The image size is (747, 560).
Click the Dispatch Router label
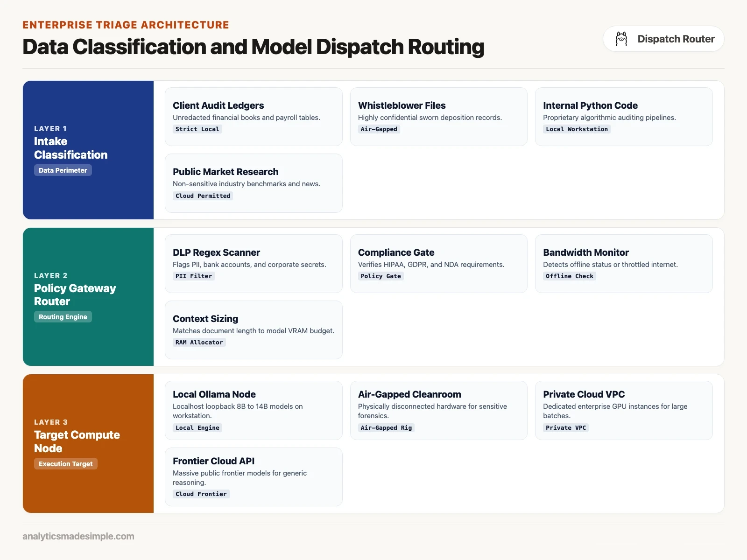(676, 39)
